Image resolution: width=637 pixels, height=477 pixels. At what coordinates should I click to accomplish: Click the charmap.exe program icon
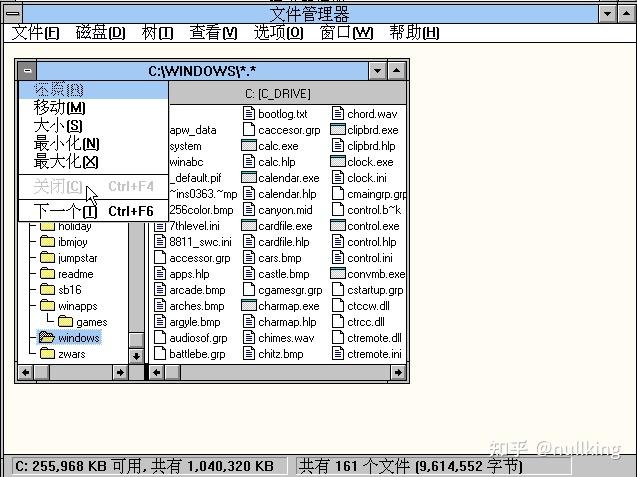pos(249,306)
